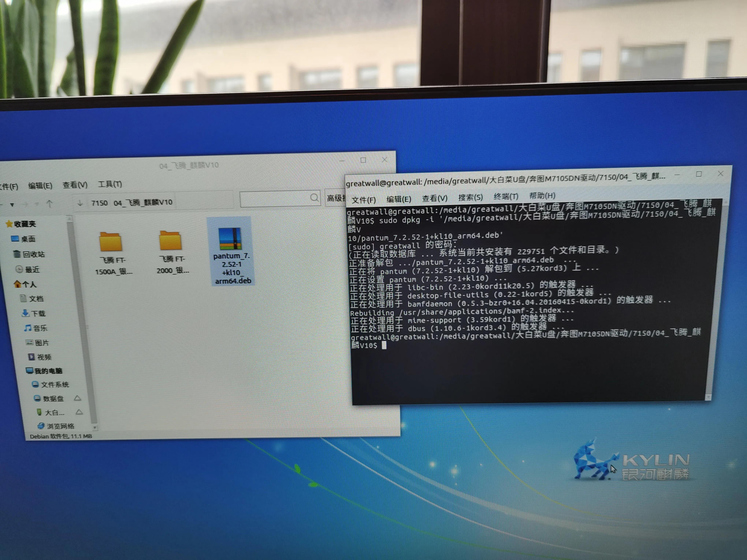Open terminal 终端(T) menu
Screen dimensions: 747x560
click(x=506, y=196)
